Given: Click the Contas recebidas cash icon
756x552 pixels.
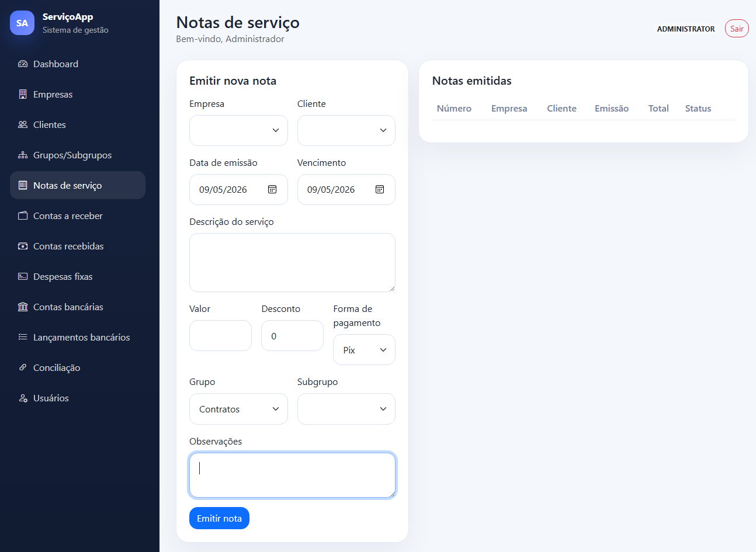Looking at the screenshot, I should click(x=23, y=246).
